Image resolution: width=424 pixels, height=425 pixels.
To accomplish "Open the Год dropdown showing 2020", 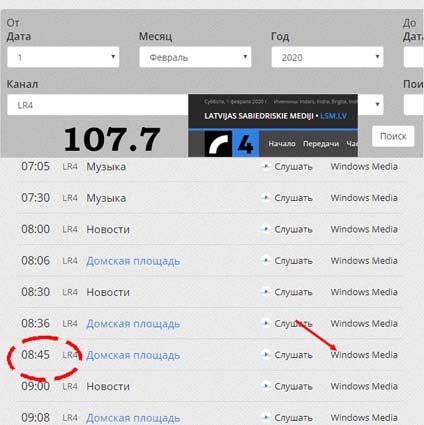I will (327, 57).
